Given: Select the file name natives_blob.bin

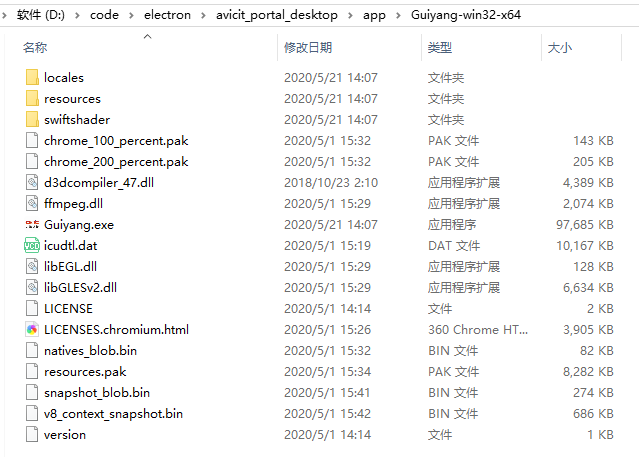Looking at the screenshot, I should click(90, 351).
